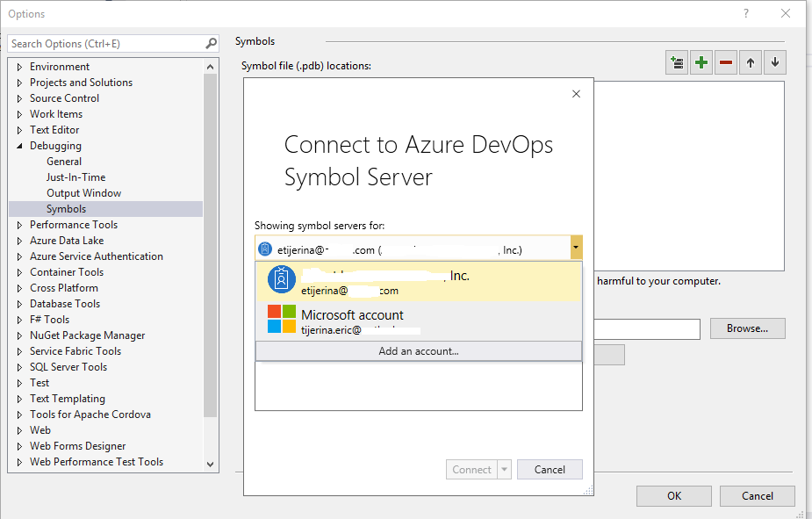Select Azure Service Authentication category
The width and height of the screenshot is (812, 519).
[x=97, y=256]
